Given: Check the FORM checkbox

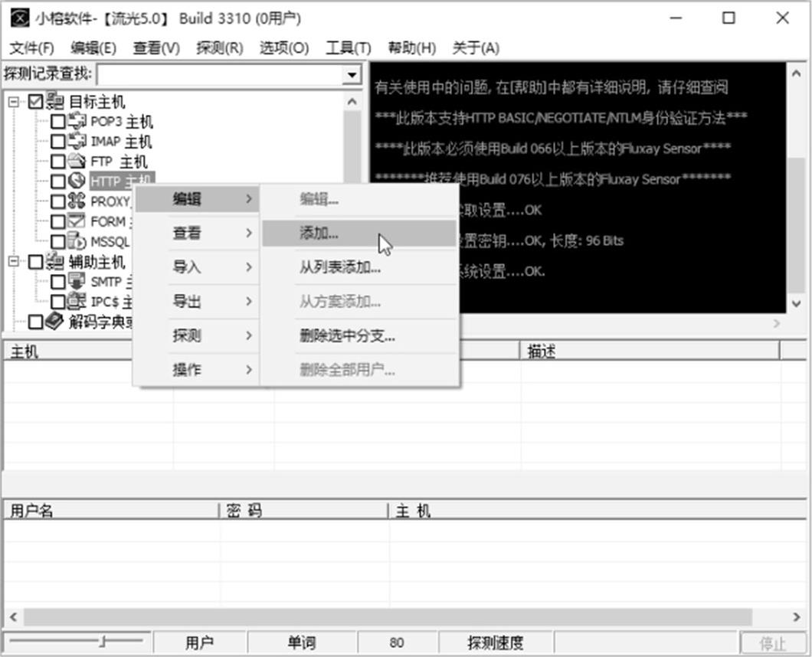Looking at the screenshot, I should pyautogui.click(x=58, y=221).
